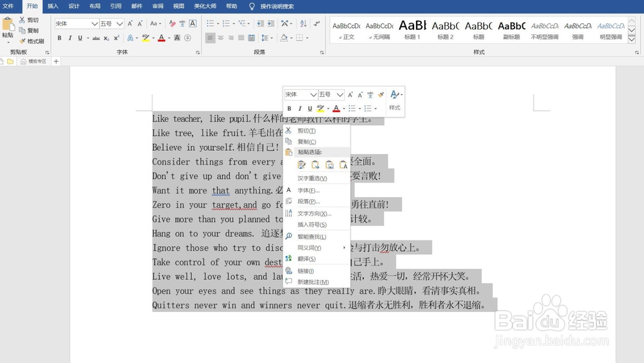Decrease font size in ribbon
Screen dimensions: 644x363
140,23
